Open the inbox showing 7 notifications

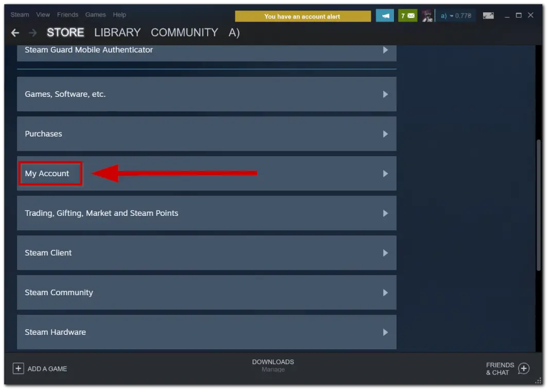coord(407,15)
